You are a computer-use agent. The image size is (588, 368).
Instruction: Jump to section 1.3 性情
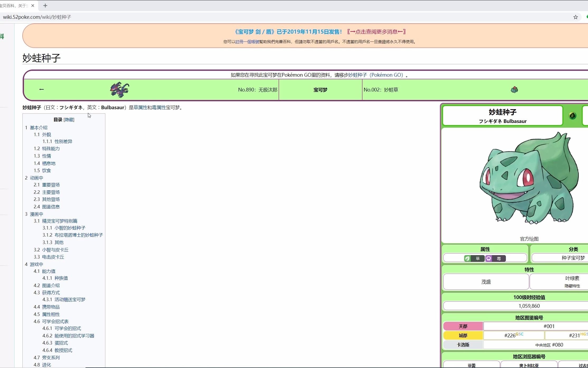[46, 156]
